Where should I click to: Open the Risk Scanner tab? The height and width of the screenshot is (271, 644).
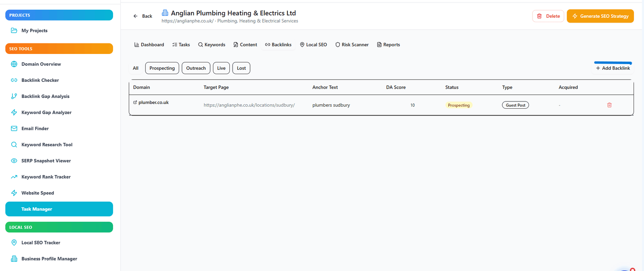(352, 45)
